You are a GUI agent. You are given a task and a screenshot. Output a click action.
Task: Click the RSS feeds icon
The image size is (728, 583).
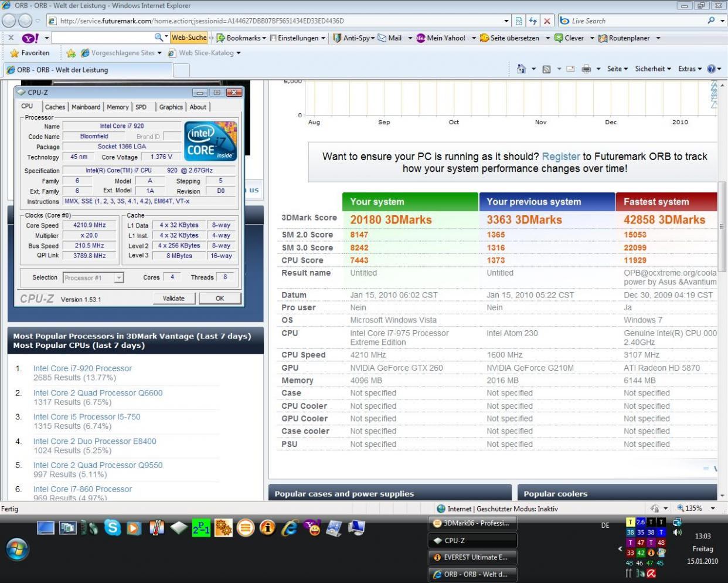pyautogui.click(x=546, y=69)
